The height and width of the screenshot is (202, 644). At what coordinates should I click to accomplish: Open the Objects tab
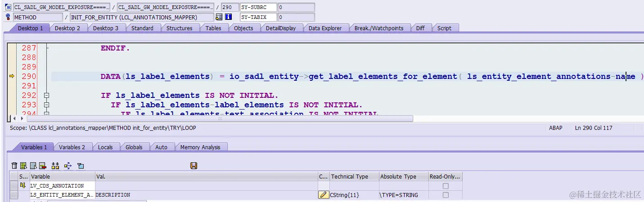[243, 28]
